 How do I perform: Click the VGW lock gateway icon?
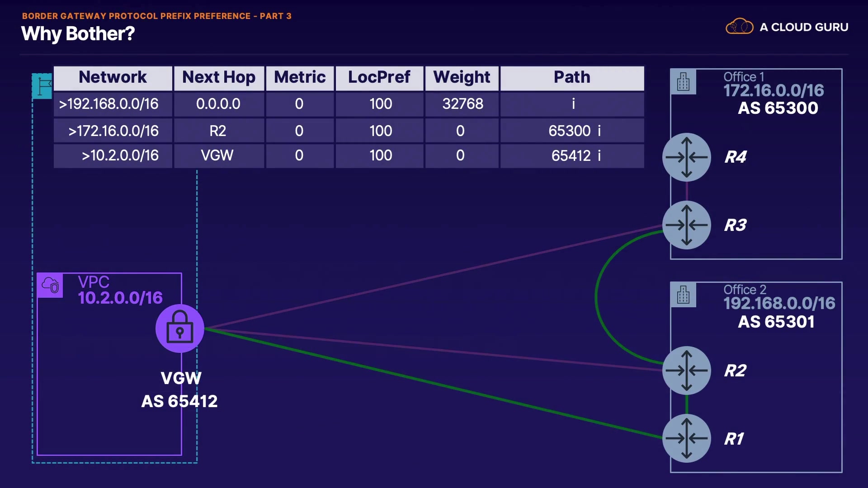179,328
